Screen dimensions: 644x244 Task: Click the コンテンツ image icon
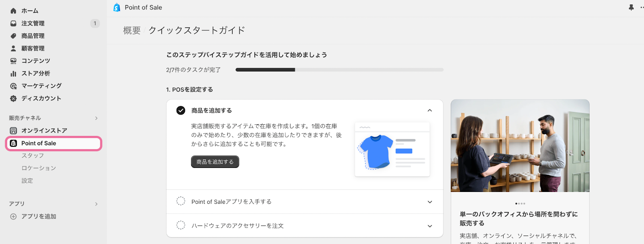(13, 61)
